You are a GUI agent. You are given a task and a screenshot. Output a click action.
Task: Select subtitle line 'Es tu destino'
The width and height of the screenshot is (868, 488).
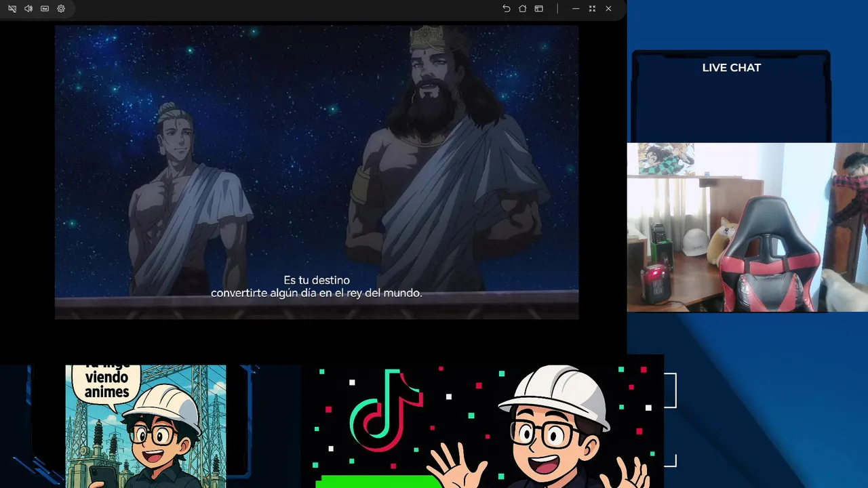point(317,280)
